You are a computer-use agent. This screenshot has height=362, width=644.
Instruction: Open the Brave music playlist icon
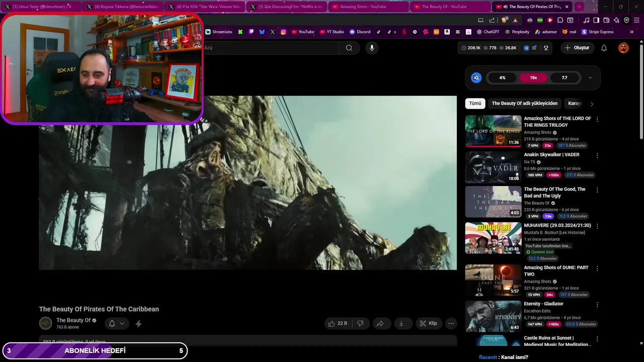tap(586, 20)
